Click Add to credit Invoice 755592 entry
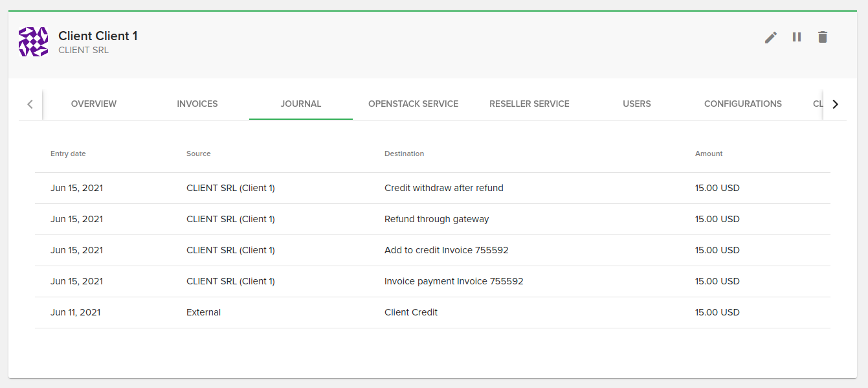Screen dimensions: 868x388 [446, 251]
